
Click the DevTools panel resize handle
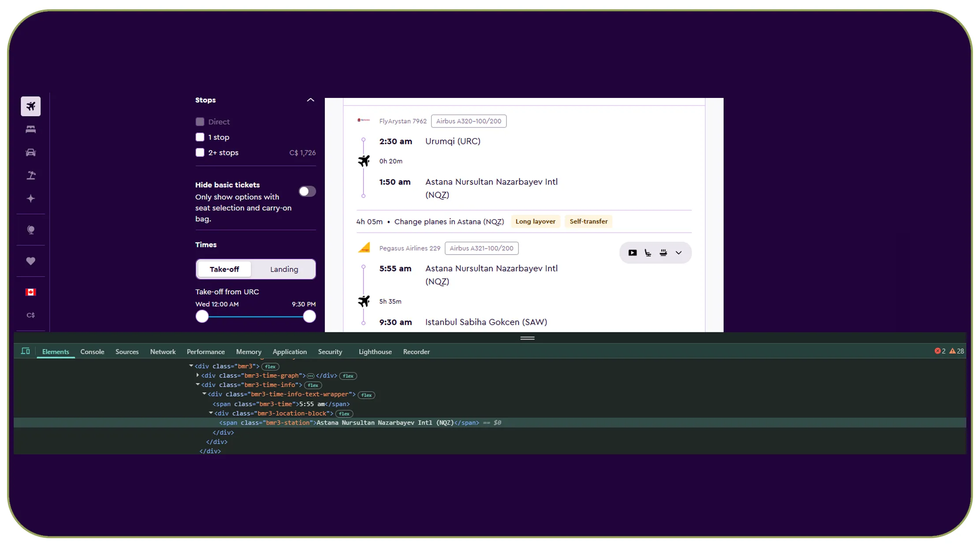[527, 338]
